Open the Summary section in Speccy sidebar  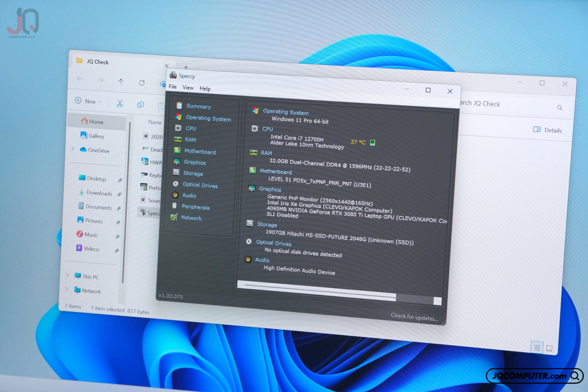click(x=198, y=106)
